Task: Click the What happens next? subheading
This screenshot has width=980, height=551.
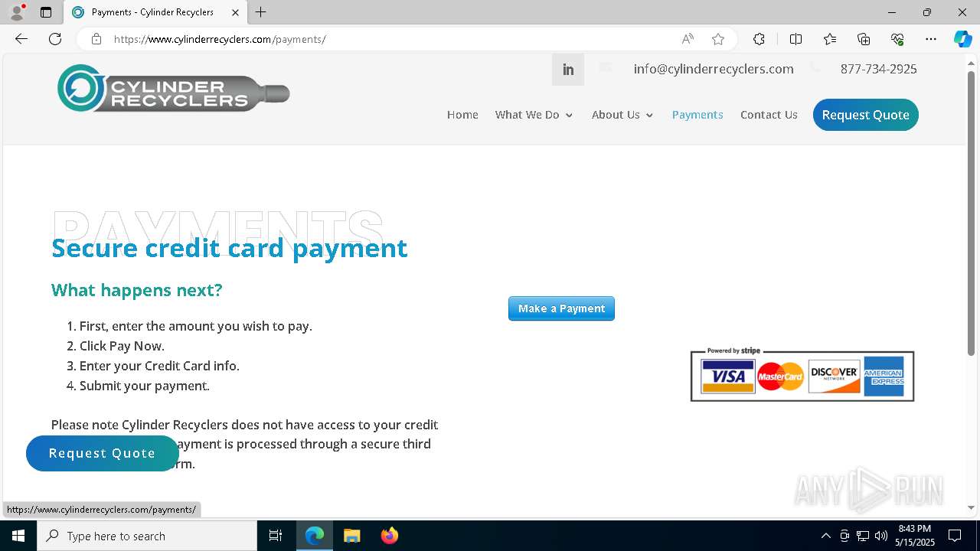Action: pos(136,290)
